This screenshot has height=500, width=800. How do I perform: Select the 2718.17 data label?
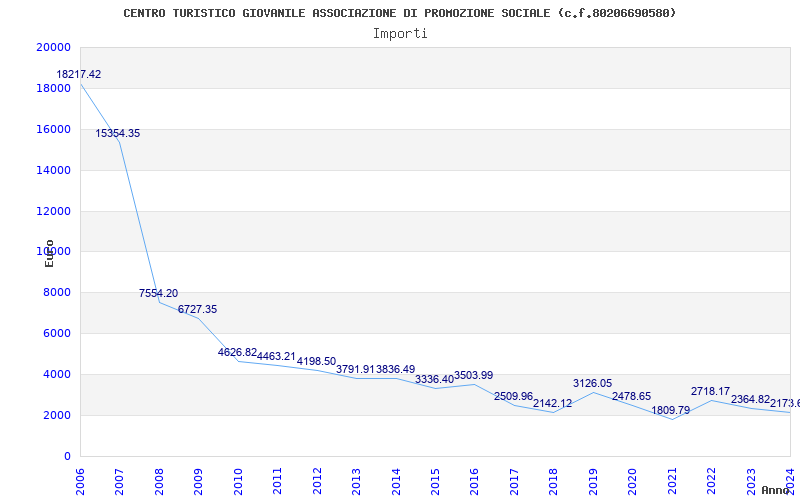tap(710, 392)
